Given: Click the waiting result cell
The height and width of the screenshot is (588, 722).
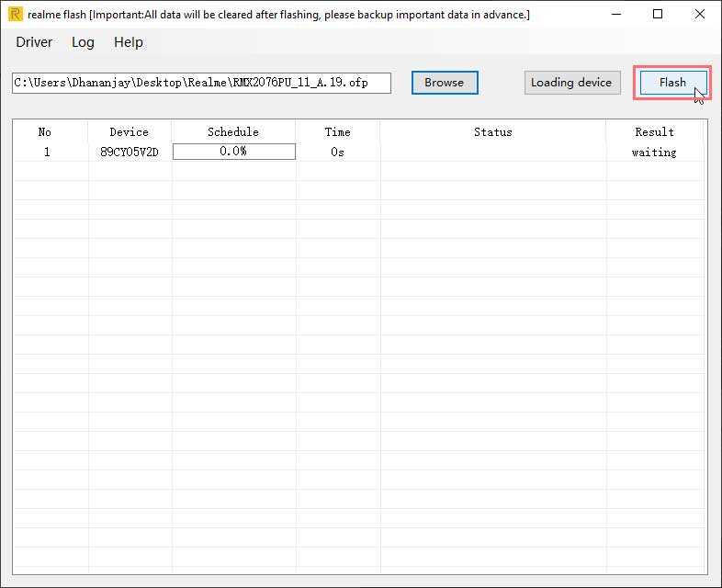Looking at the screenshot, I should coord(654,153).
